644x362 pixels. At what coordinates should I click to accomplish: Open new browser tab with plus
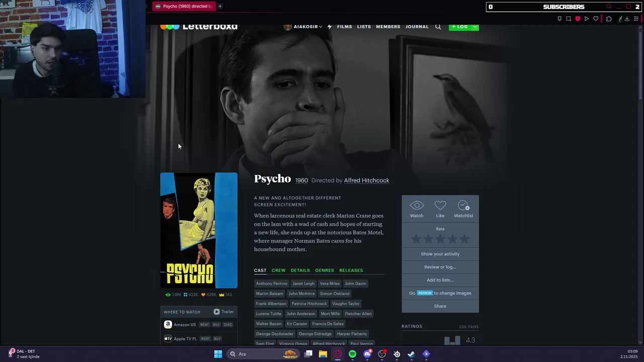[x=220, y=6]
